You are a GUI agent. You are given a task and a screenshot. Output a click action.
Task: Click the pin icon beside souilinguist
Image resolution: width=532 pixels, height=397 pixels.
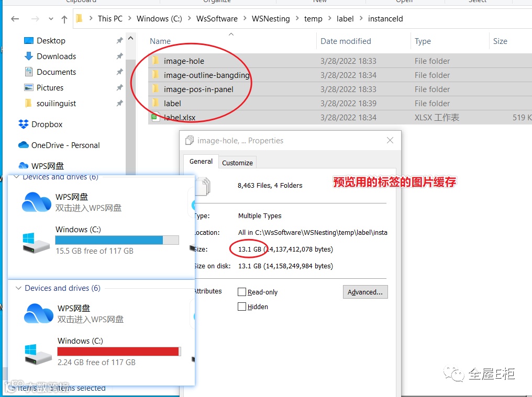pos(119,103)
